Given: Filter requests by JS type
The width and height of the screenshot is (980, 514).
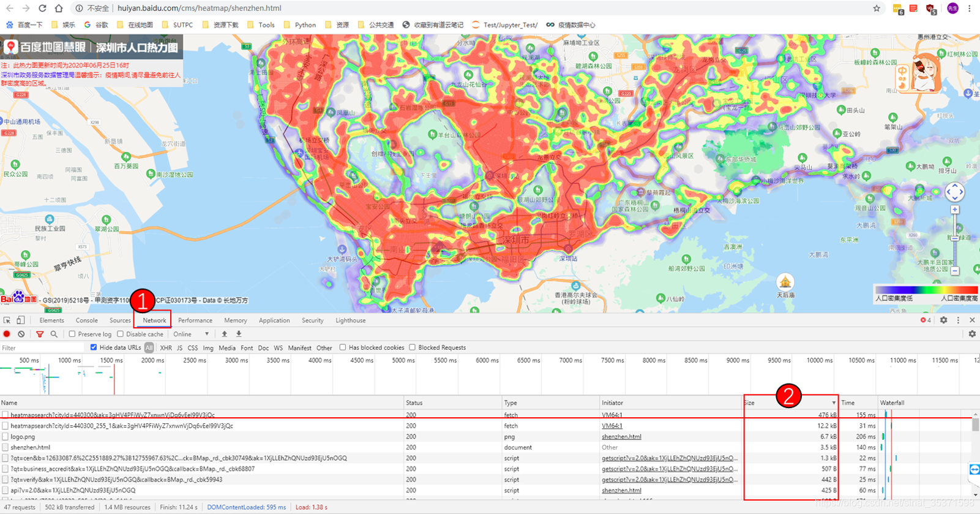Looking at the screenshot, I should (179, 347).
